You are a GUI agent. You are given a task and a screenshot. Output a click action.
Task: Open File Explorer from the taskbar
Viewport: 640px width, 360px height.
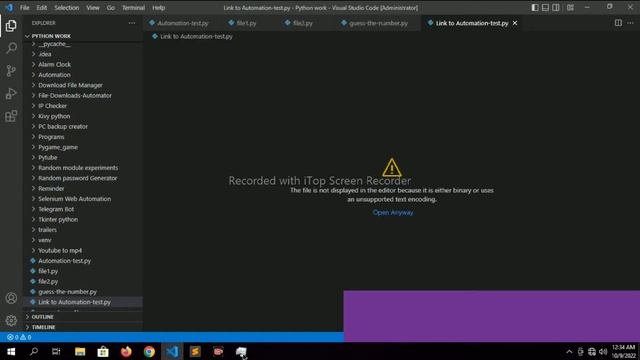(80, 351)
